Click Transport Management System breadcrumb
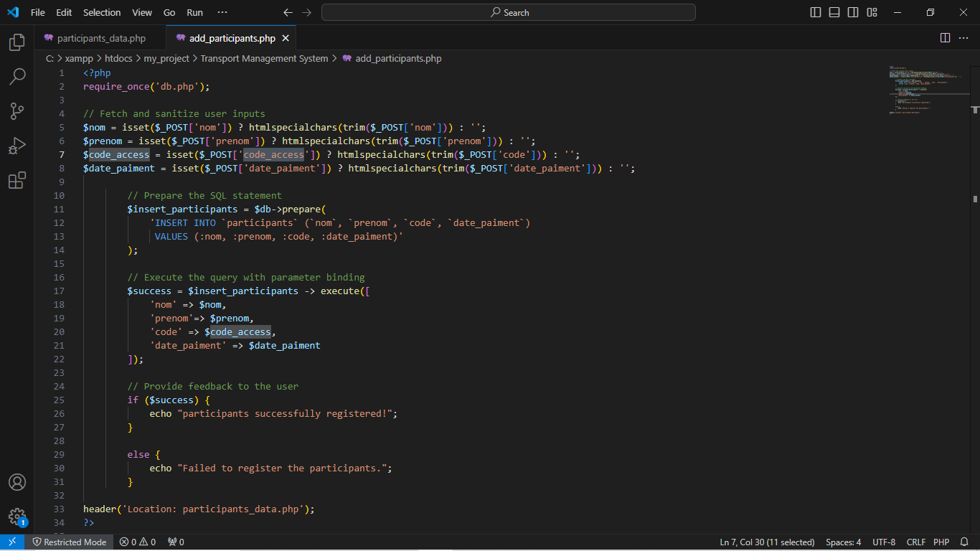Viewport: 980px width, 551px height. (264, 59)
